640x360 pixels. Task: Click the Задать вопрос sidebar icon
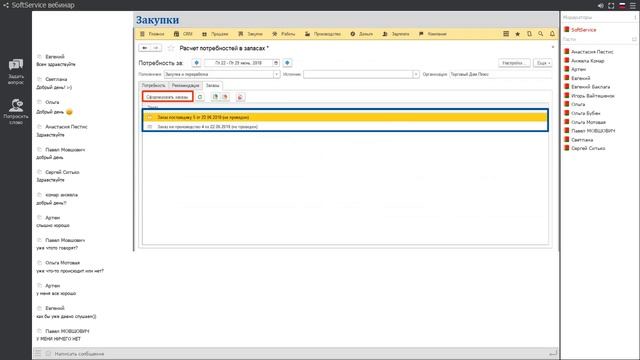coord(16,71)
